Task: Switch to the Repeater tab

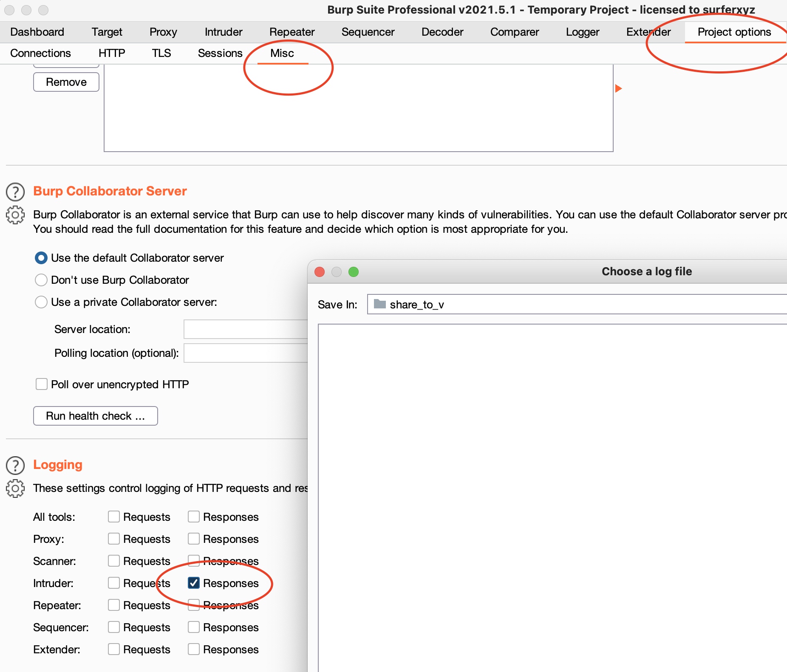Action: 292,32
